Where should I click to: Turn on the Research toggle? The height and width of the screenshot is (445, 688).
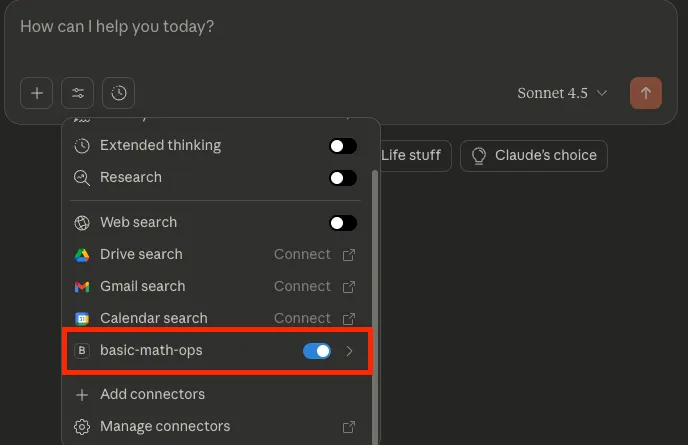click(x=342, y=178)
